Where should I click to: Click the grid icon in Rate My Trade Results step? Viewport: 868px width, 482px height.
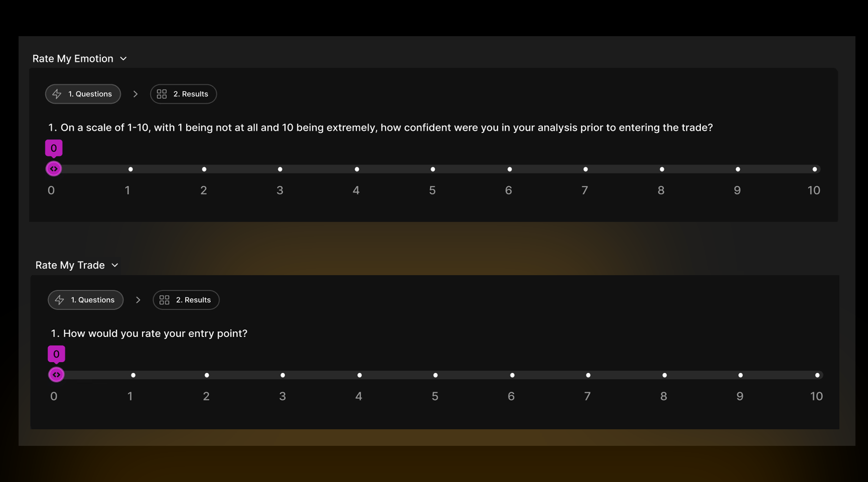(x=164, y=299)
